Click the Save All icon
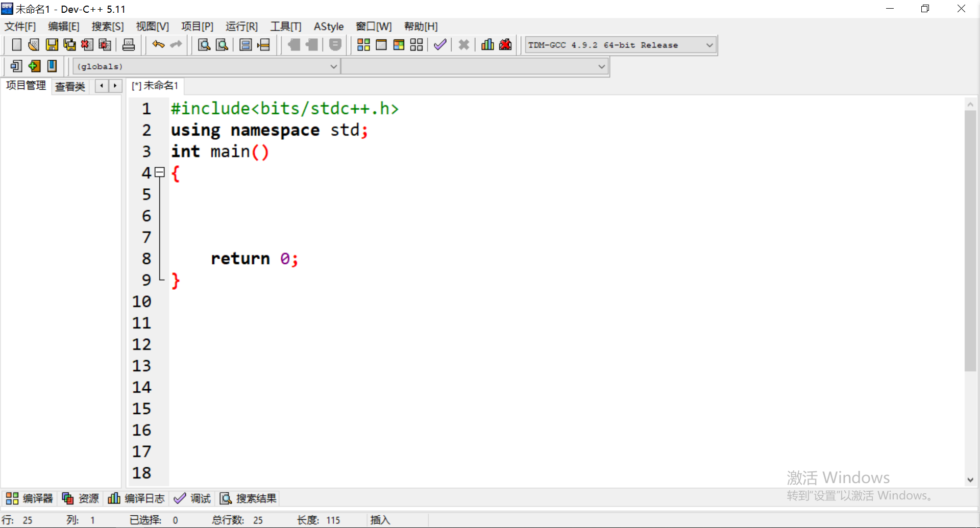 pos(69,45)
